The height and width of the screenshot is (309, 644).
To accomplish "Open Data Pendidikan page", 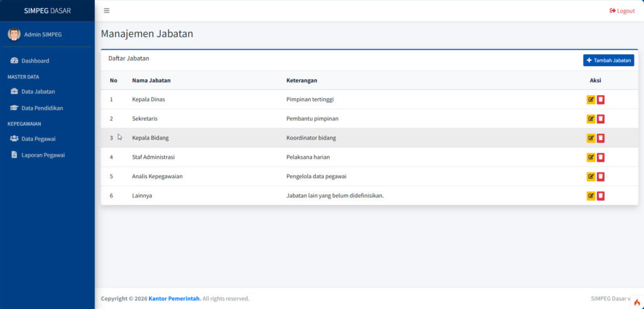I will point(42,108).
